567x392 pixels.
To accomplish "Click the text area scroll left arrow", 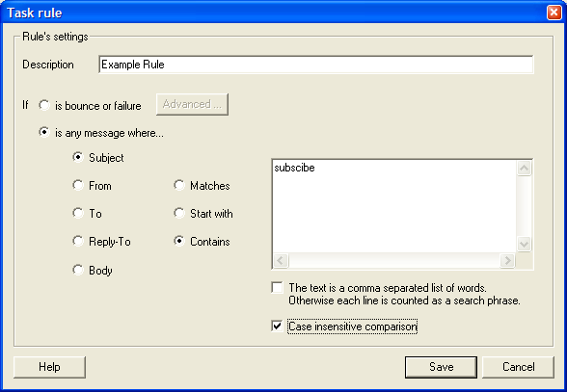I will pyautogui.click(x=281, y=260).
